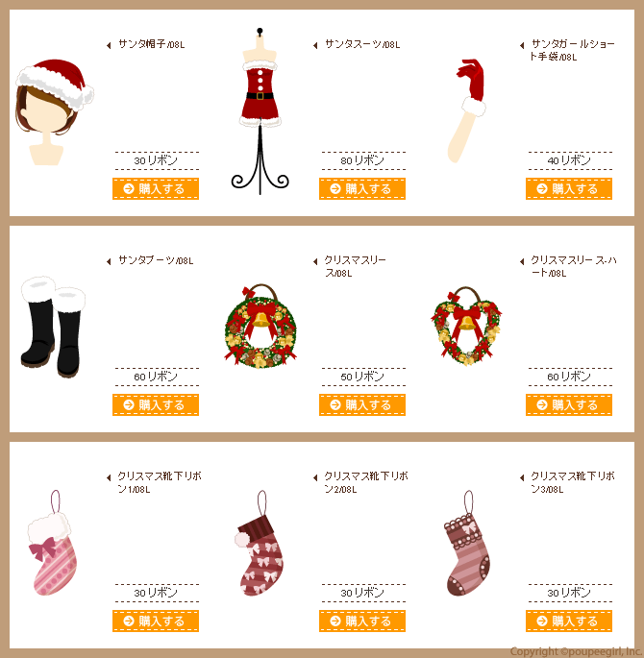Click the red Santa girl short glove image
The image size is (644, 658).
[467, 110]
